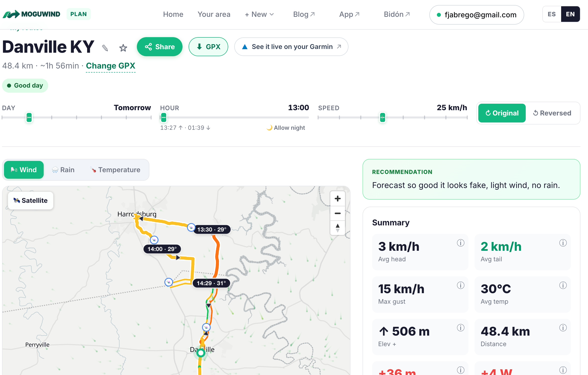Star the Danville KY route as favorite
This screenshot has height=375, width=588.
[x=123, y=48]
